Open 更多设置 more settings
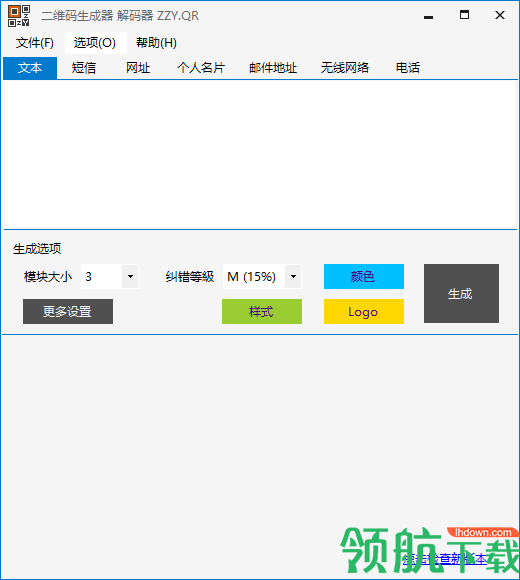 68,311
